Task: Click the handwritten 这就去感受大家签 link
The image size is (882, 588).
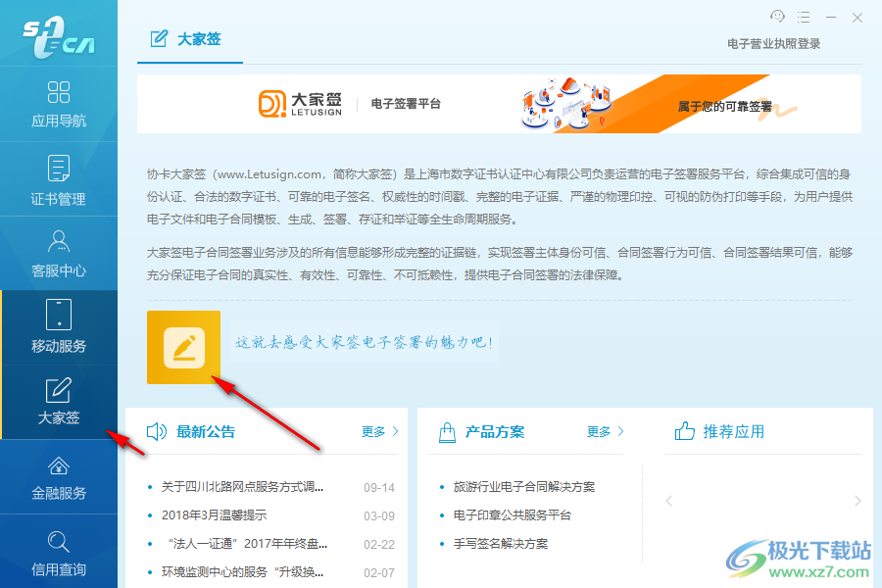Action: pyautogui.click(x=364, y=342)
